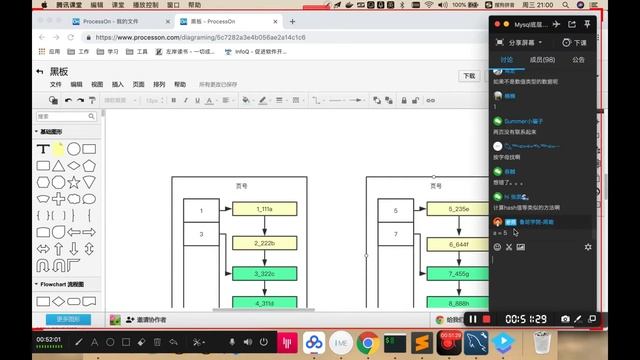Viewport: 640px width, 360px height.
Task: Click the recorder camera screenshot icon
Action: tap(565, 319)
